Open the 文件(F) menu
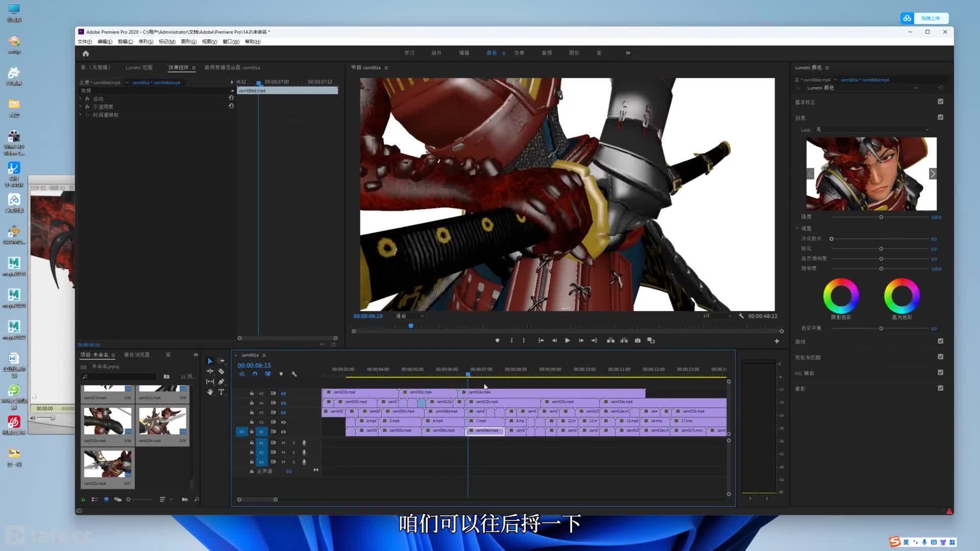The width and height of the screenshot is (980, 551). pyautogui.click(x=85, y=42)
